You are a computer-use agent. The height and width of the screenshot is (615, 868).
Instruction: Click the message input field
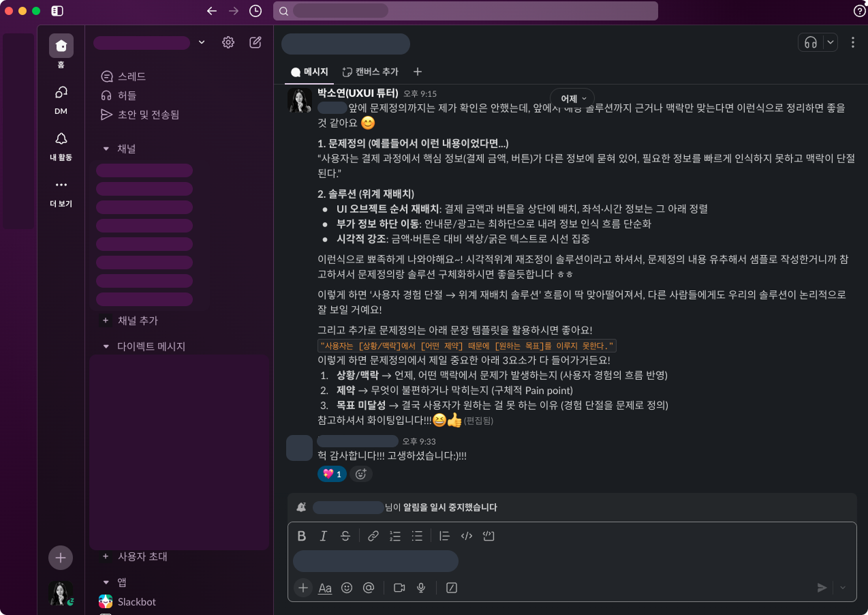tap(571, 561)
